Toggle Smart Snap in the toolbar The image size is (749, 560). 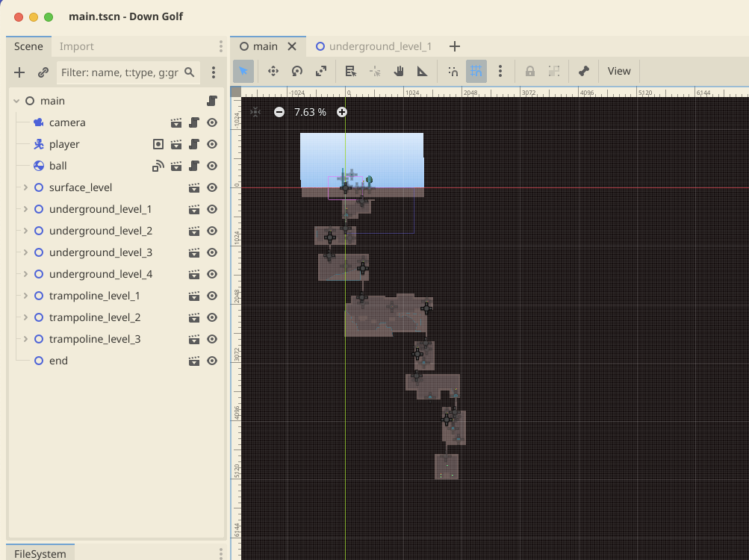[453, 71]
